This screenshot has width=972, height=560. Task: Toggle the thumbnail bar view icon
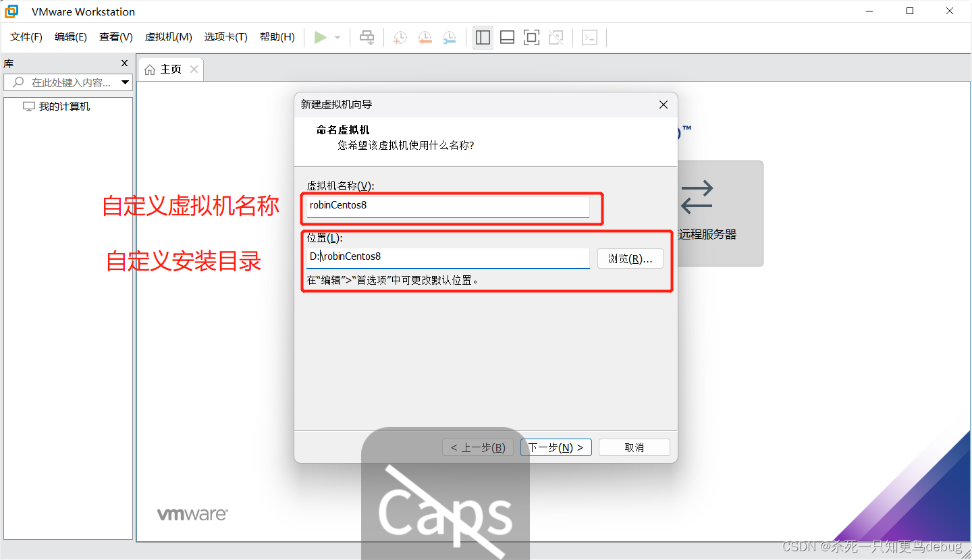pyautogui.click(x=507, y=38)
